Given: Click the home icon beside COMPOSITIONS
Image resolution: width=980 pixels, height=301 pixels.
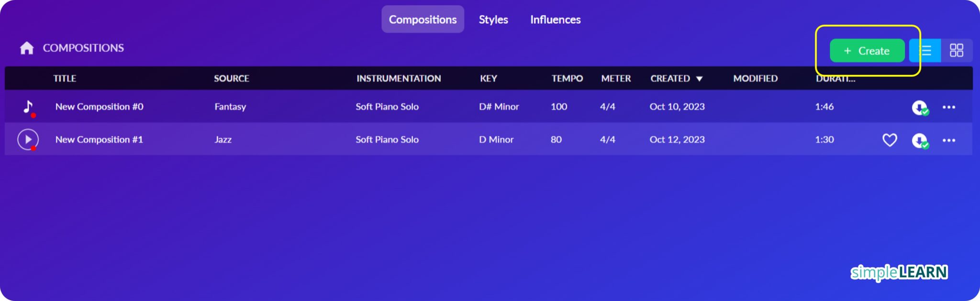Looking at the screenshot, I should click(27, 48).
